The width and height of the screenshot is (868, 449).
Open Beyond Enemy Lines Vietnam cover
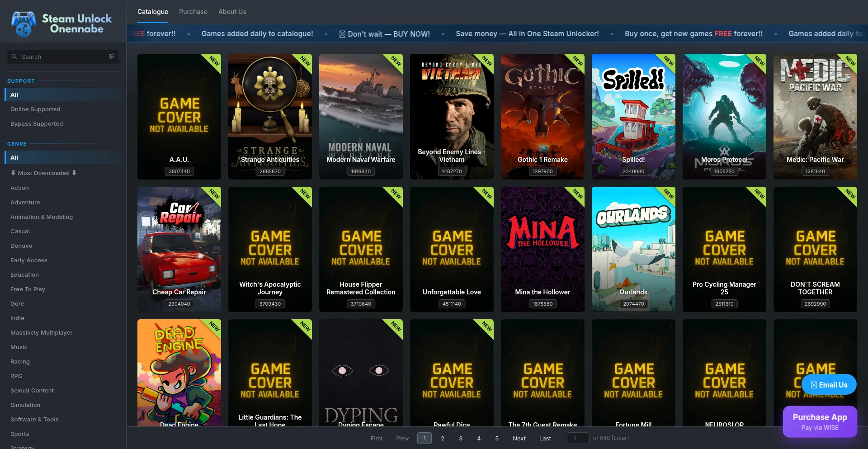click(x=452, y=117)
